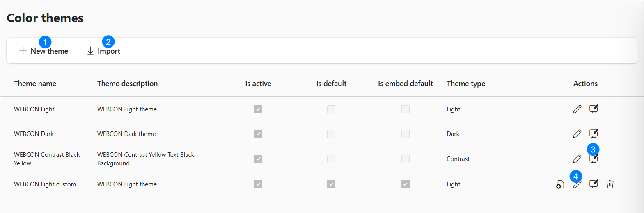Click the pencil edit icon for WEBCON Light
644x213 pixels.
click(577, 109)
